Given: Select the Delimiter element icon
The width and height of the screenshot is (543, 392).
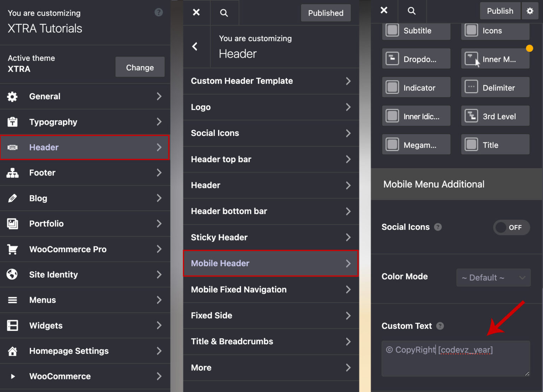Looking at the screenshot, I should pyautogui.click(x=471, y=87).
